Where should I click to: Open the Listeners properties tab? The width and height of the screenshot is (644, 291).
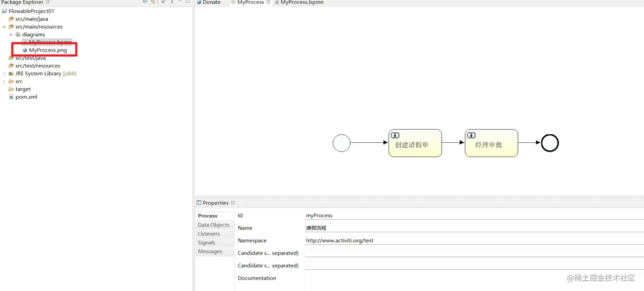click(215, 234)
